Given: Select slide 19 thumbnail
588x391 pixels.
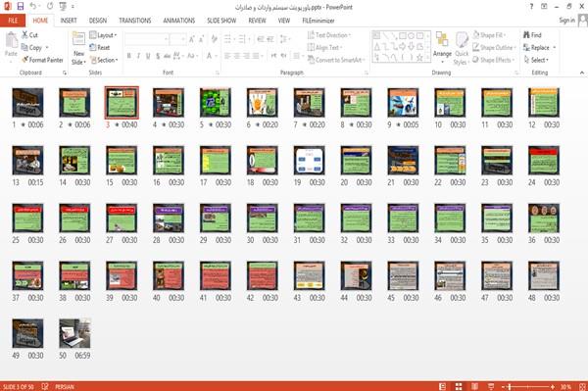Looking at the screenshot, I should [x=309, y=161].
